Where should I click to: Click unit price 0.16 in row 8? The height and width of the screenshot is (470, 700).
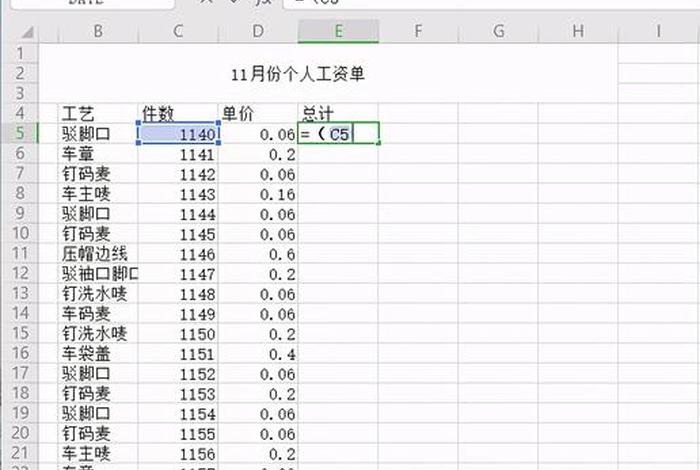[x=258, y=194]
